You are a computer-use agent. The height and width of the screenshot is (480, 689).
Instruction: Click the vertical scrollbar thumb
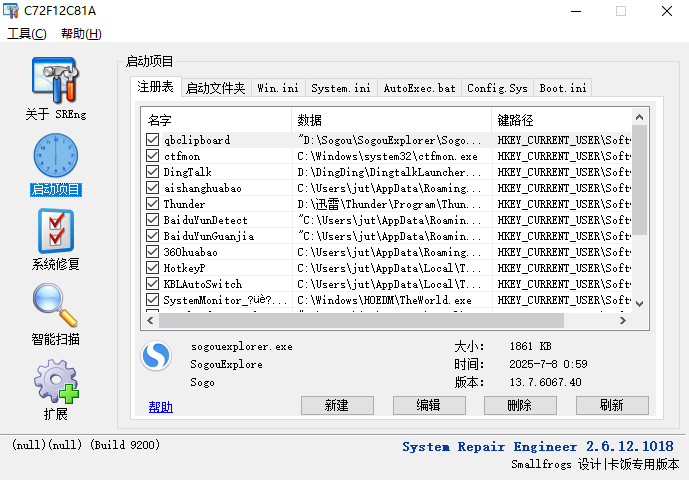639,180
